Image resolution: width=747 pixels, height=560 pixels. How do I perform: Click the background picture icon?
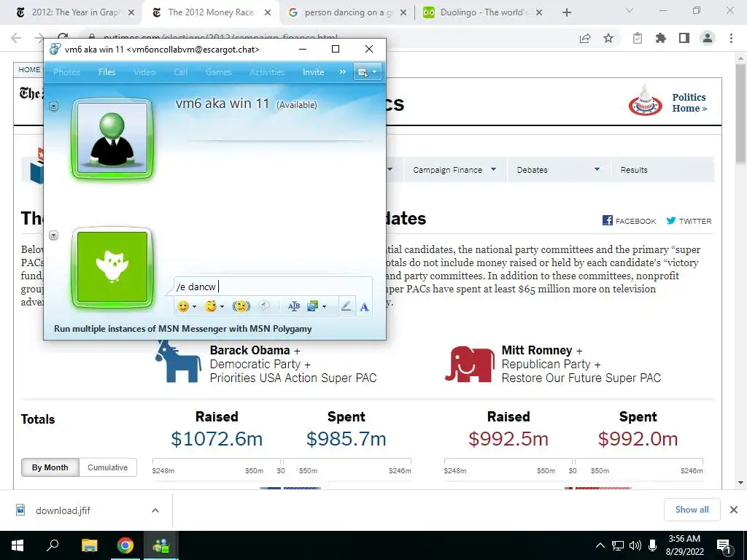312,306
